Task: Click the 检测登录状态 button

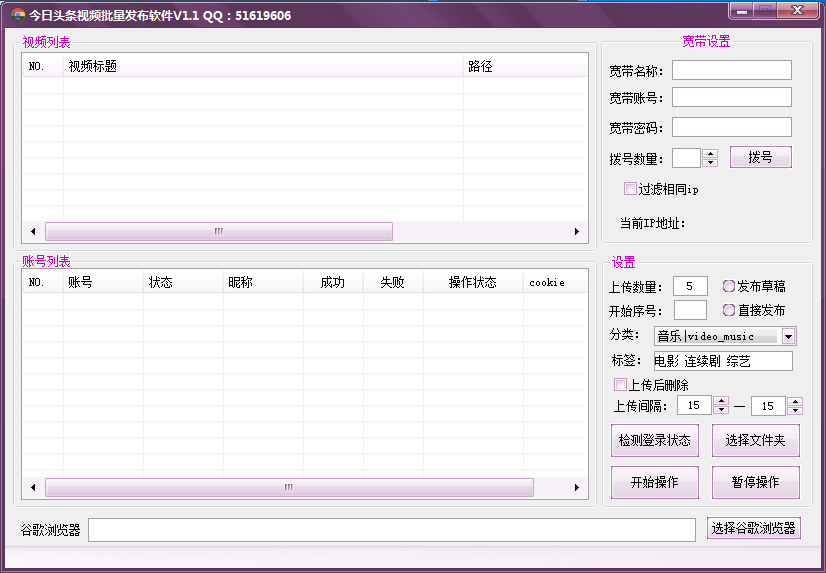Action: [655, 440]
